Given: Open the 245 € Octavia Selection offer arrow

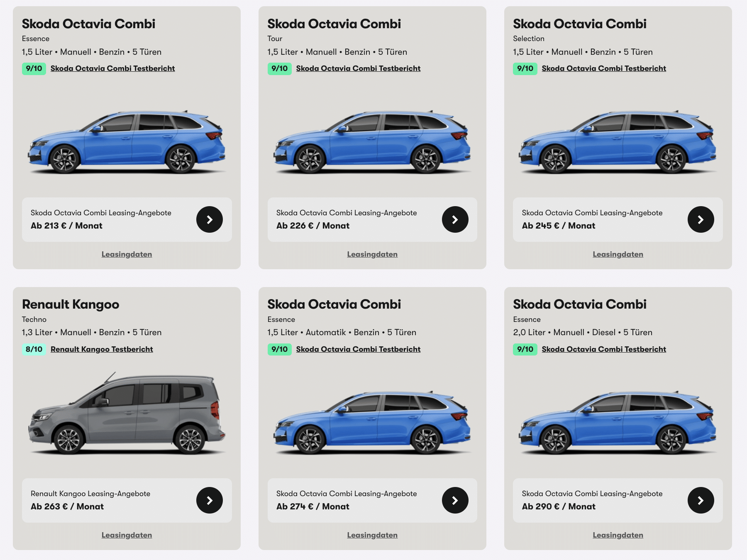Looking at the screenshot, I should tap(701, 219).
